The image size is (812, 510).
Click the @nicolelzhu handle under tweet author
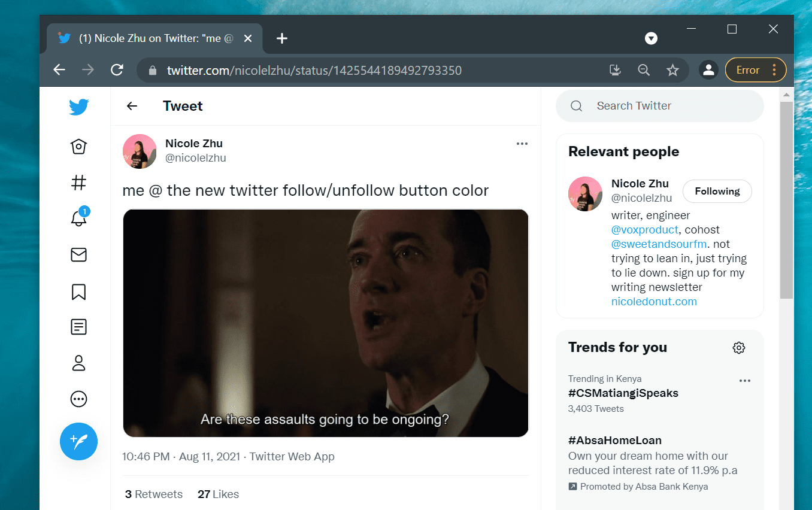[196, 158]
